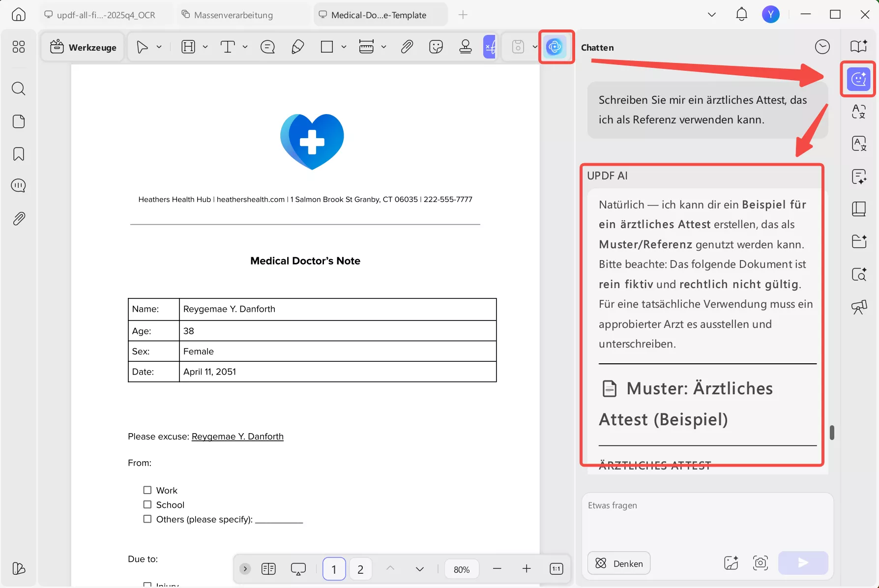Image resolution: width=879 pixels, height=588 pixels.
Task: Open the Translate icon in the right sidebar
Action: coord(858,111)
